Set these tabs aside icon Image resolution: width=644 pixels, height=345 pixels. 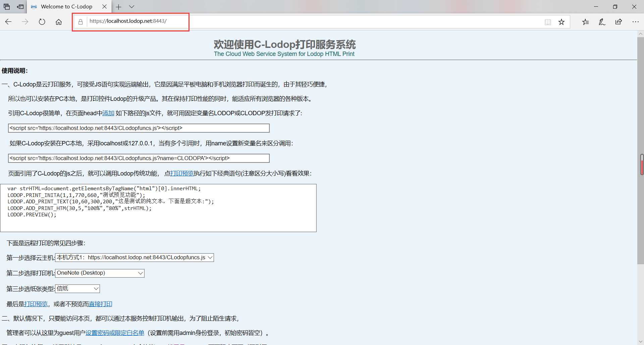20,7
